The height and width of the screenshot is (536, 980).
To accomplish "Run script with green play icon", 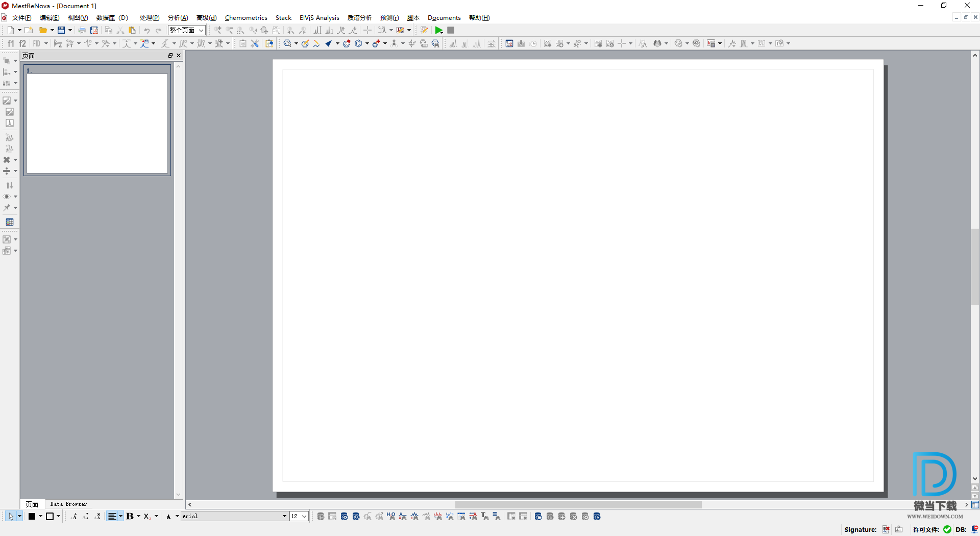I will pyautogui.click(x=438, y=30).
